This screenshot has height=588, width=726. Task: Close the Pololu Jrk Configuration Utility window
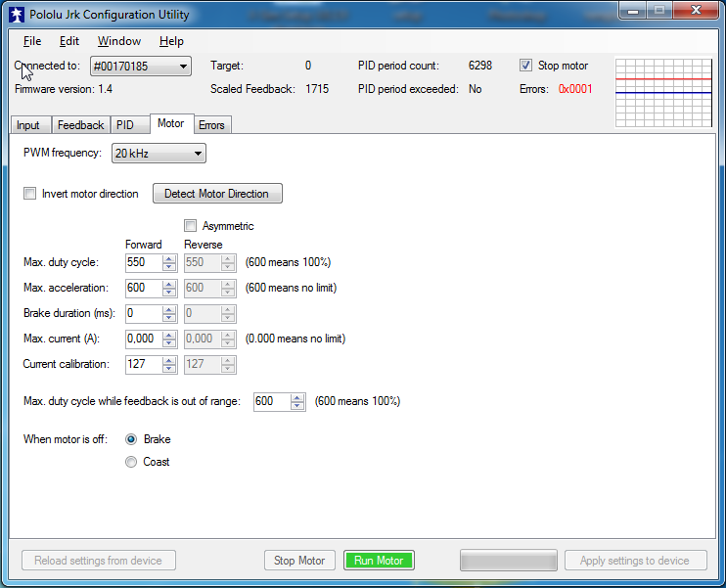tap(696, 11)
